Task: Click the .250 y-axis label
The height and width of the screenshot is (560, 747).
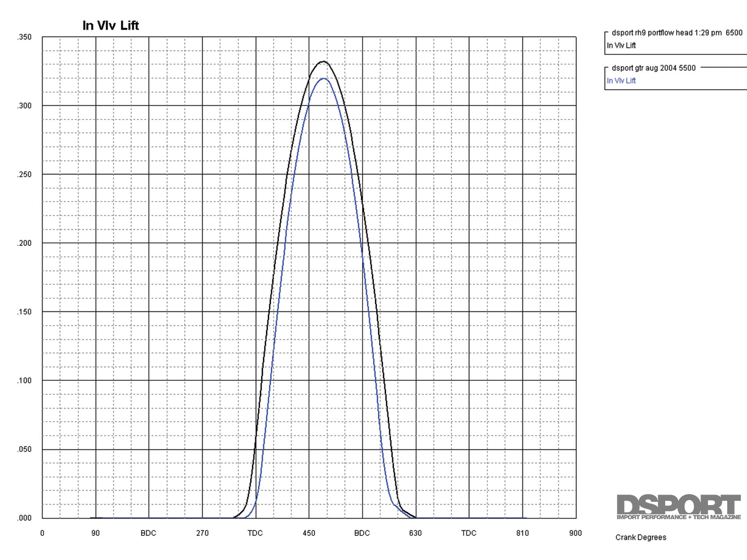Action: 25,174
